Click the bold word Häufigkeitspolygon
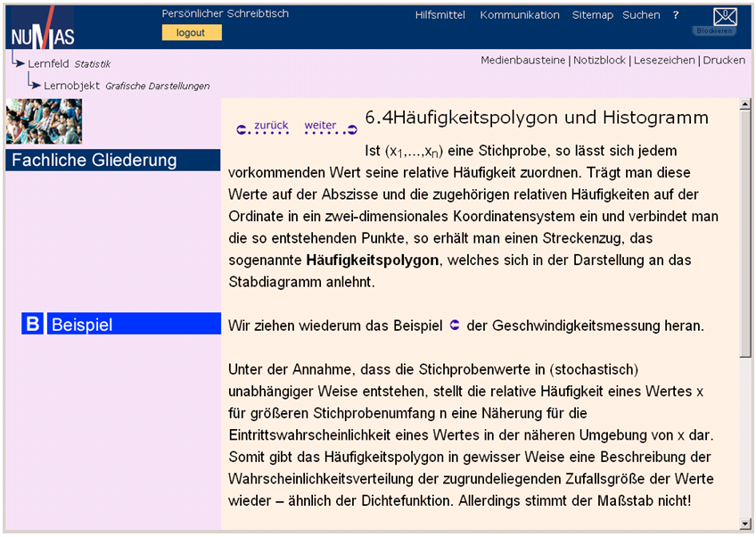756x537 pixels. pyautogui.click(x=373, y=260)
